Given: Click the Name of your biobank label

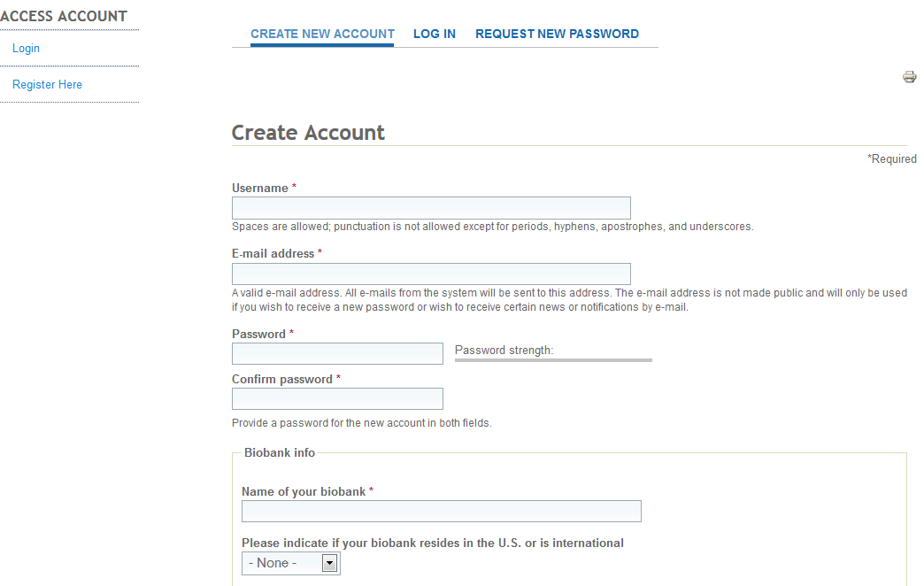Looking at the screenshot, I should click(304, 491).
